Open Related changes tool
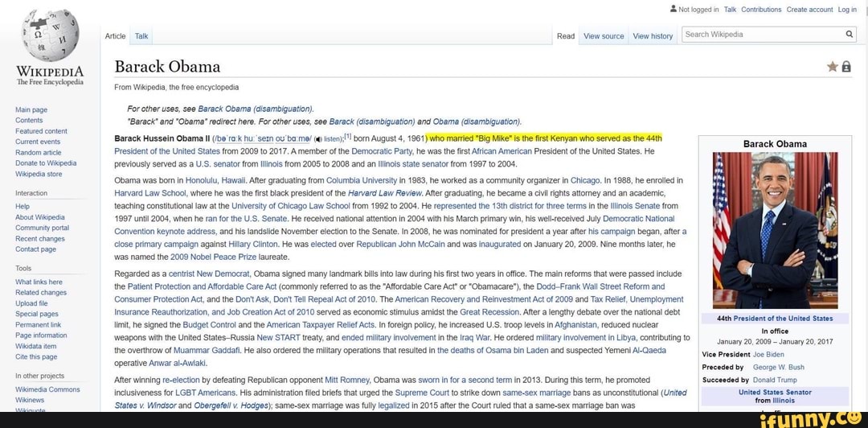 click(41, 293)
